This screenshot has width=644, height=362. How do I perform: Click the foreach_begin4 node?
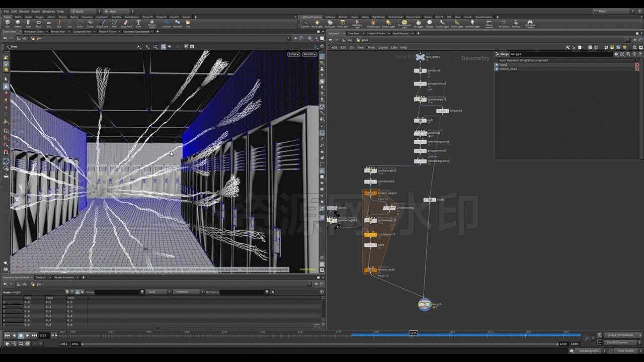pos(371,193)
